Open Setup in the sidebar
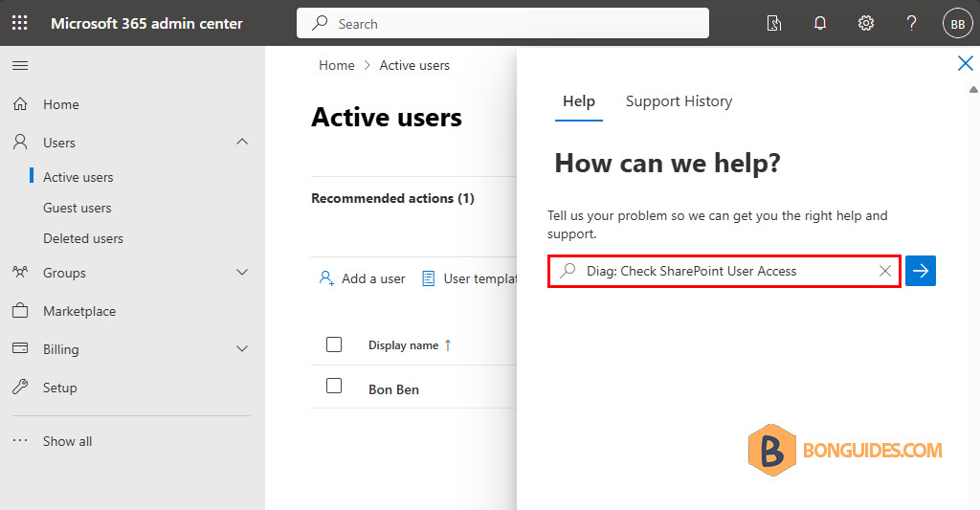Image resolution: width=980 pixels, height=510 pixels. [60, 388]
